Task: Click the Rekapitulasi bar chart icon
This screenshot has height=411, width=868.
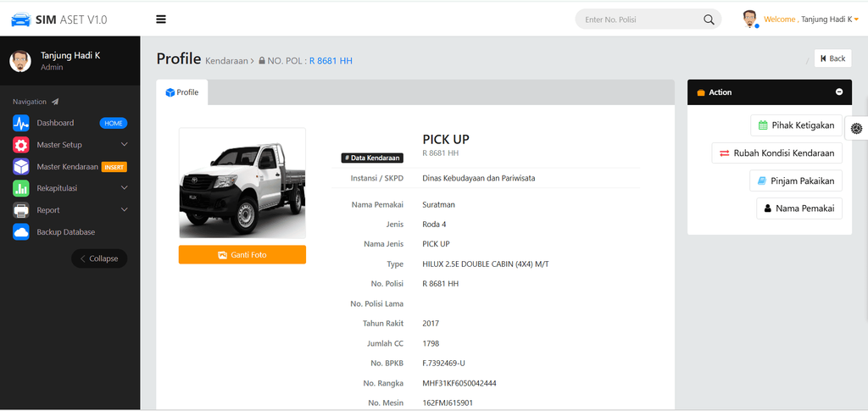Action: tap(21, 188)
